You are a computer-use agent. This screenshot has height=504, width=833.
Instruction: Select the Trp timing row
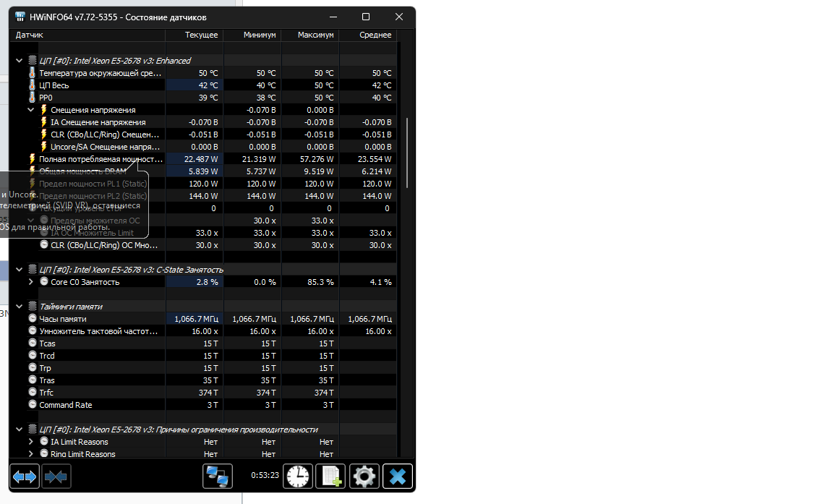click(203, 368)
